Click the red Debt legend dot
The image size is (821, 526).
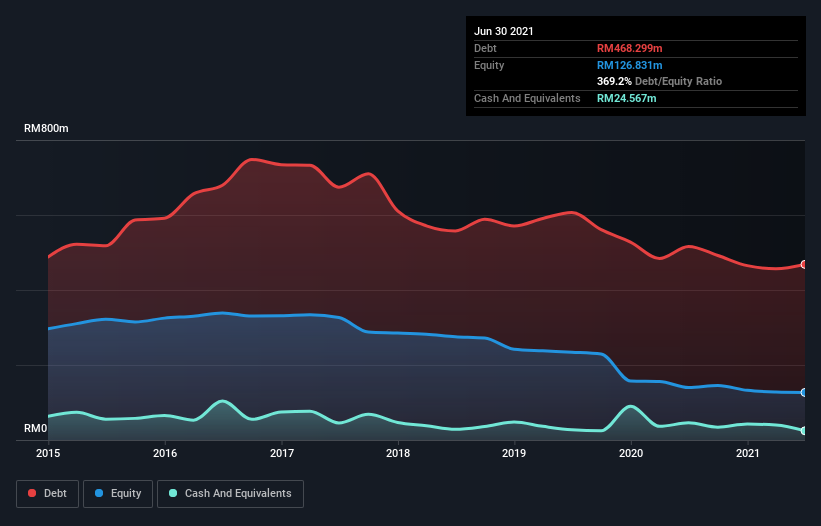(32, 493)
